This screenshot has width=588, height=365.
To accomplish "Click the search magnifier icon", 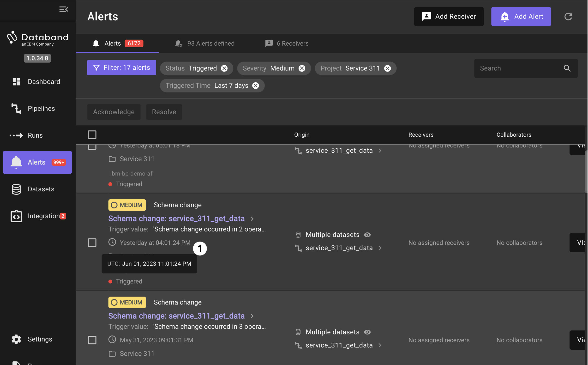I will pos(567,68).
